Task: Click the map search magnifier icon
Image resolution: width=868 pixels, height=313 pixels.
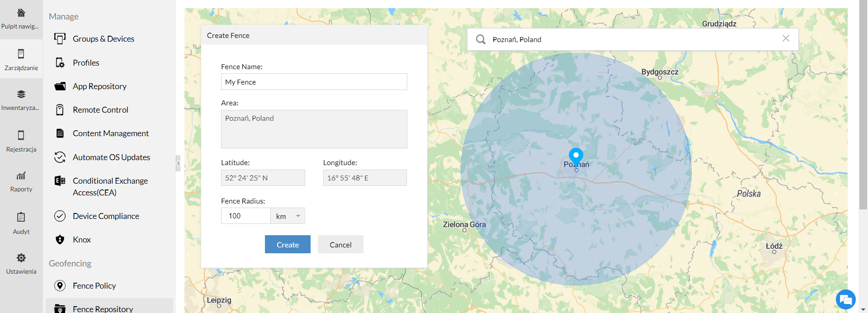Action: (481, 40)
